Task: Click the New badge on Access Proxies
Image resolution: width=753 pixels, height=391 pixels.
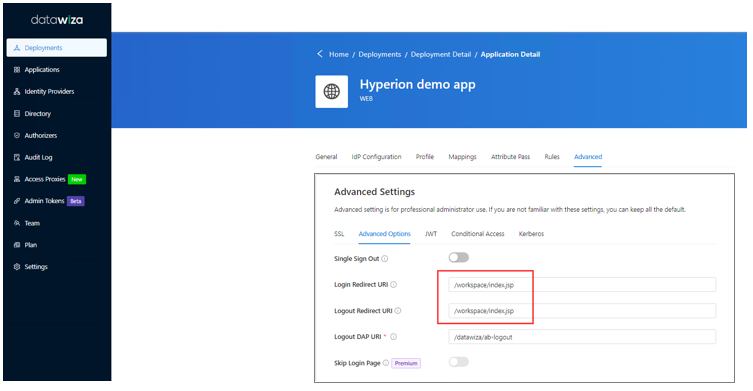Action: pyautogui.click(x=77, y=179)
